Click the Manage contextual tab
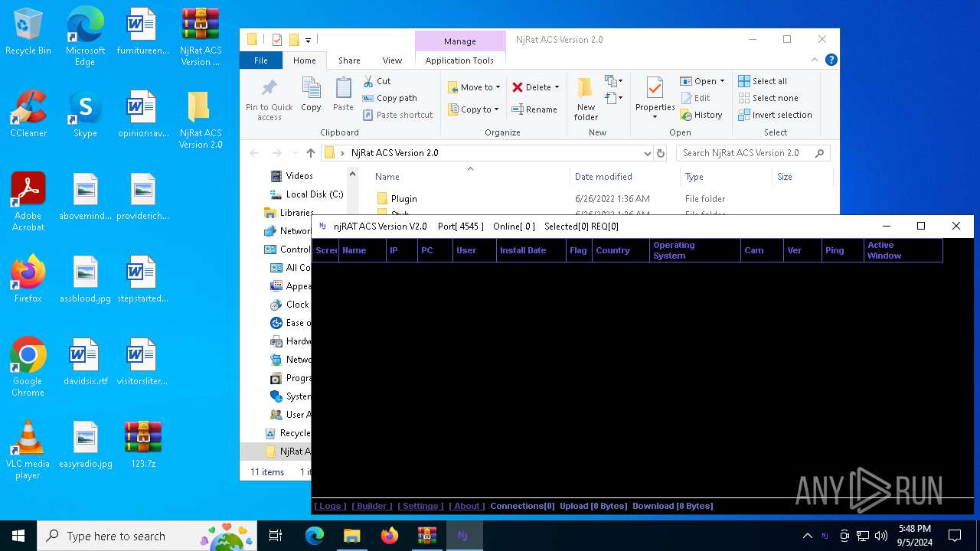Viewport: 980px width, 551px height. click(x=460, y=41)
